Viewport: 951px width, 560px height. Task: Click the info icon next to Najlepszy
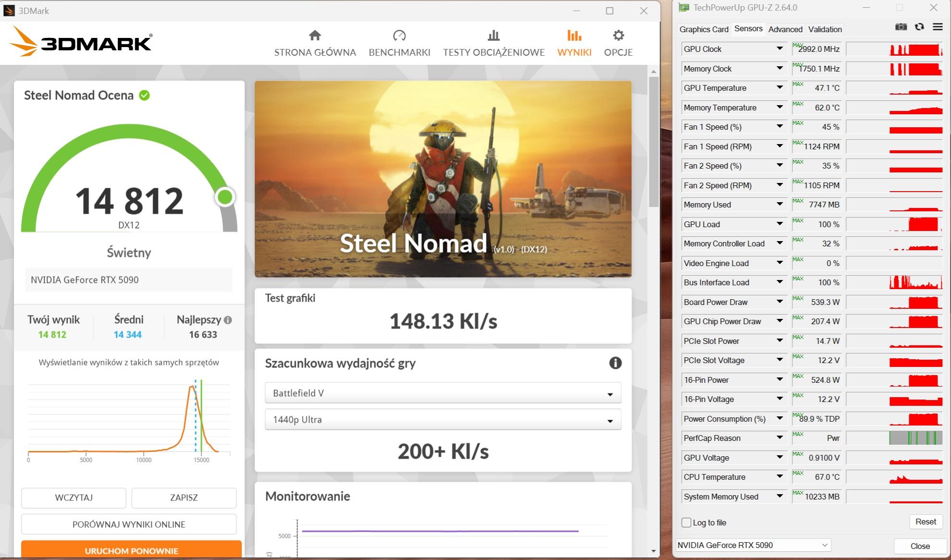(x=228, y=320)
